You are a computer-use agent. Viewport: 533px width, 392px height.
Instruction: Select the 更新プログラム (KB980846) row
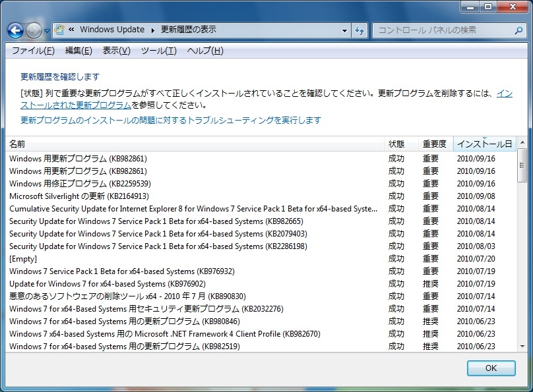coord(261,322)
